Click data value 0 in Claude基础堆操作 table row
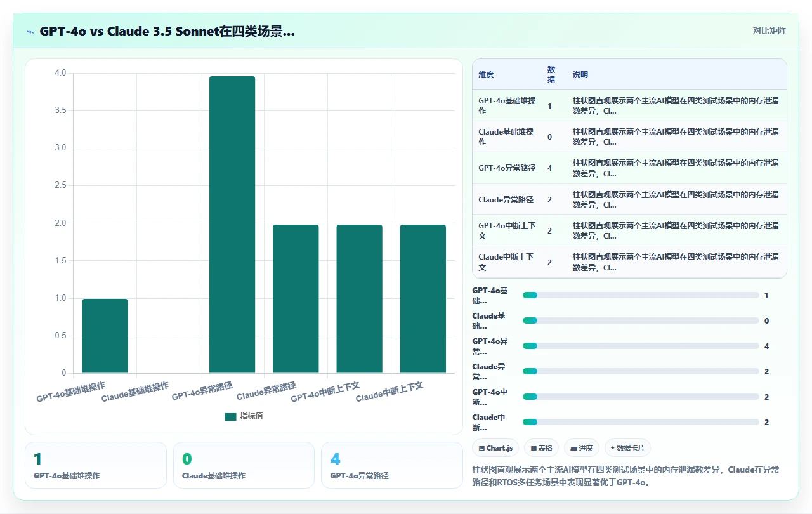 point(549,137)
